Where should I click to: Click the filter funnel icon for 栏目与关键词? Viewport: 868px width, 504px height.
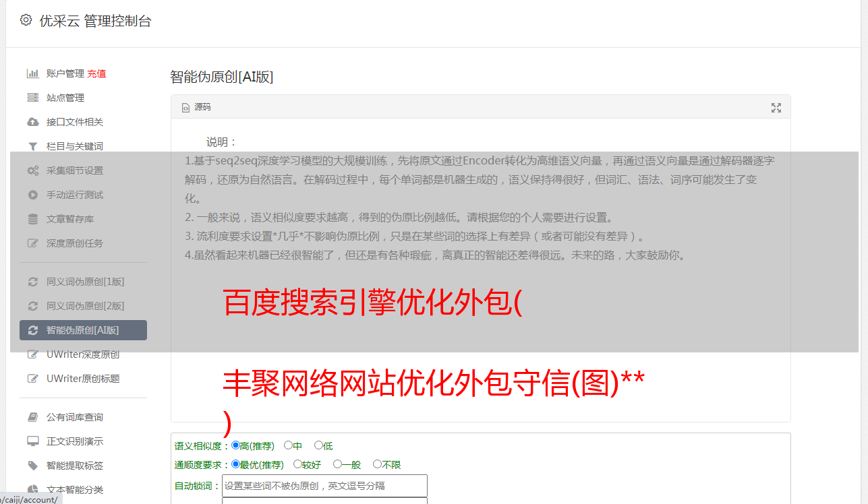[x=32, y=146]
